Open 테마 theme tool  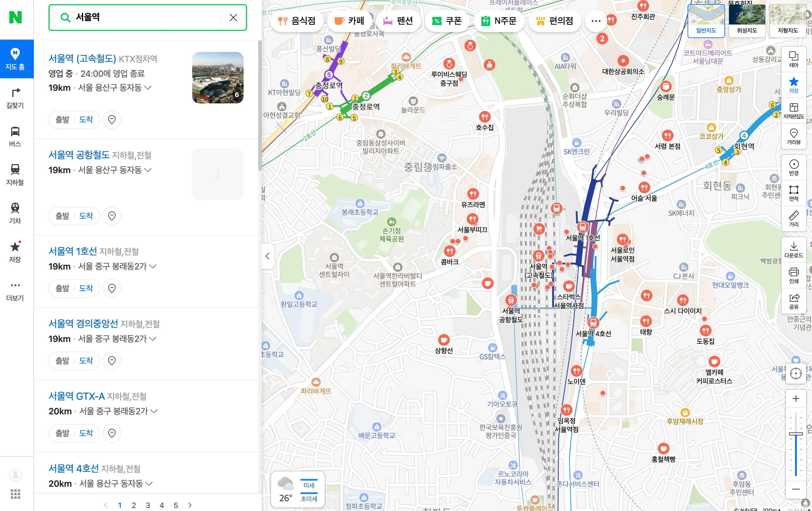coord(794,59)
